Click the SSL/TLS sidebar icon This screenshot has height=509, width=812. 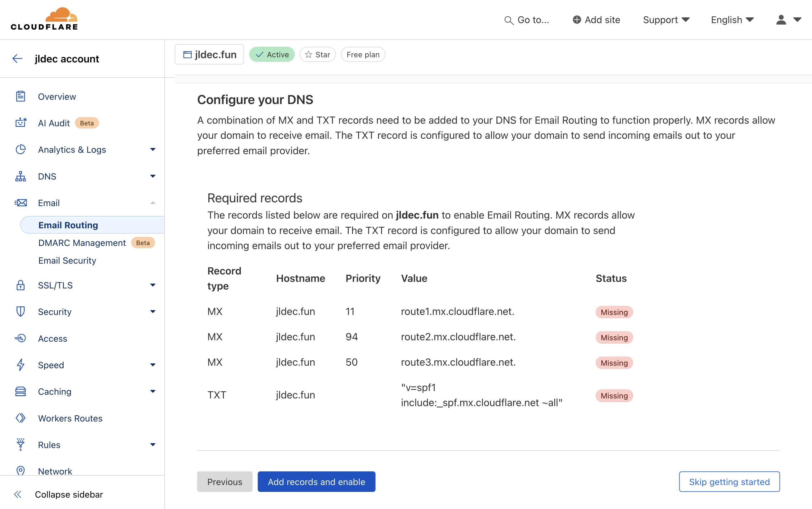21,285
